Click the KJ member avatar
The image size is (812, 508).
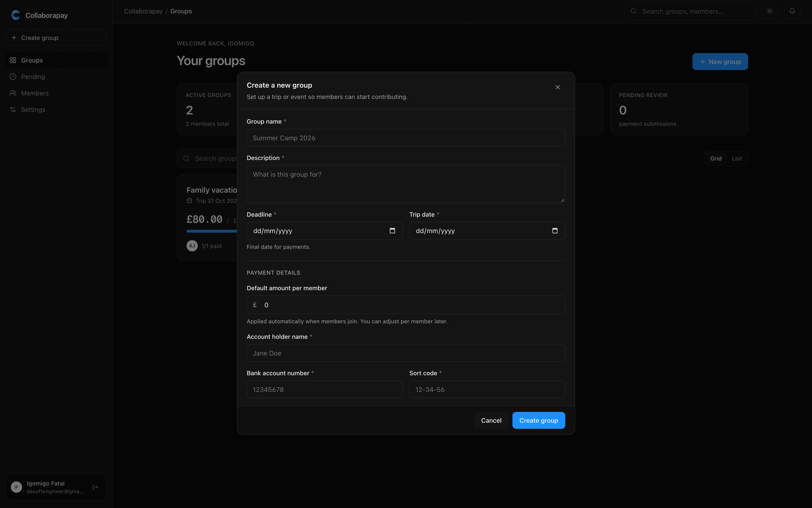tap(192, 246)
